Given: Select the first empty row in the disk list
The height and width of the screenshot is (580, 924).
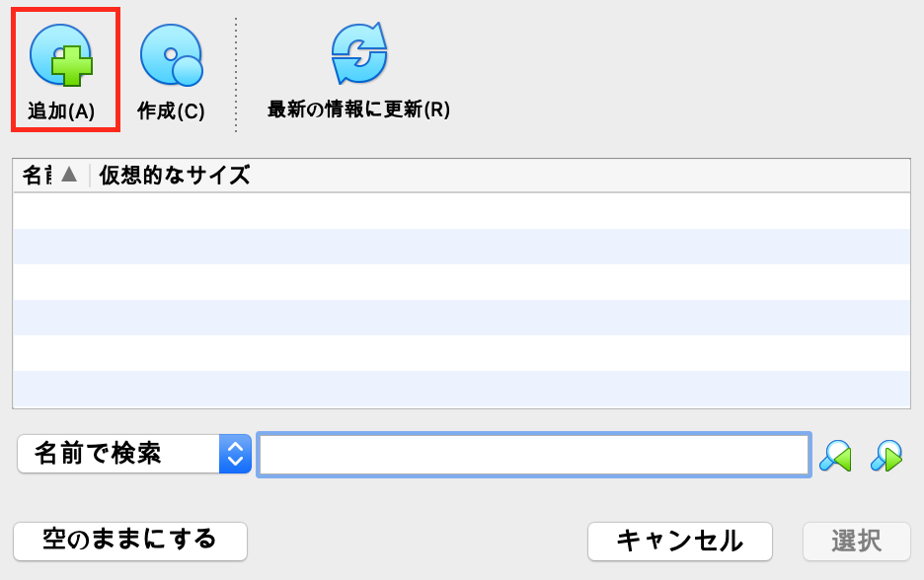Looking at the screenshot, I should [461, 211].
